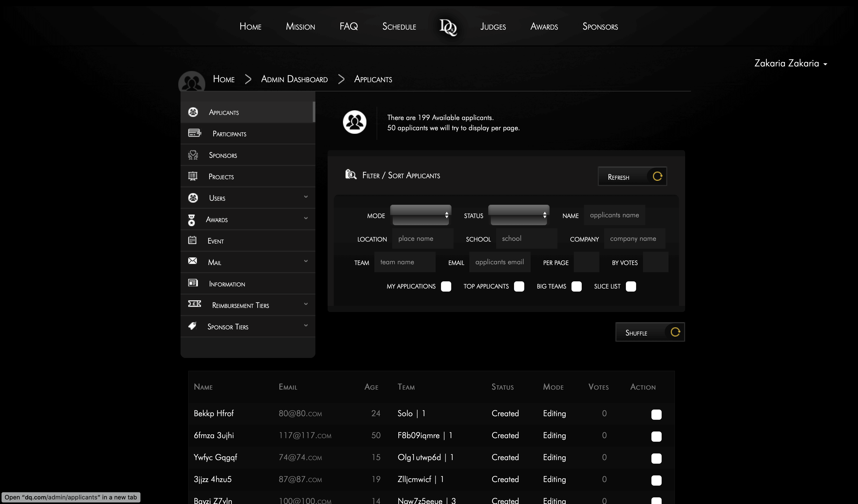
Task: Toggle the Slice List checkbox
Action: tap(631, 286)
